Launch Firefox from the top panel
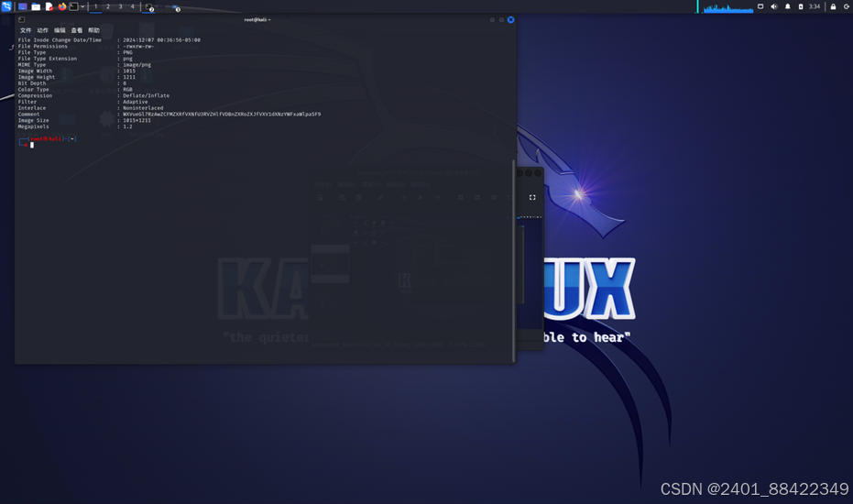 pyautogui.click(x=61, y=6)
